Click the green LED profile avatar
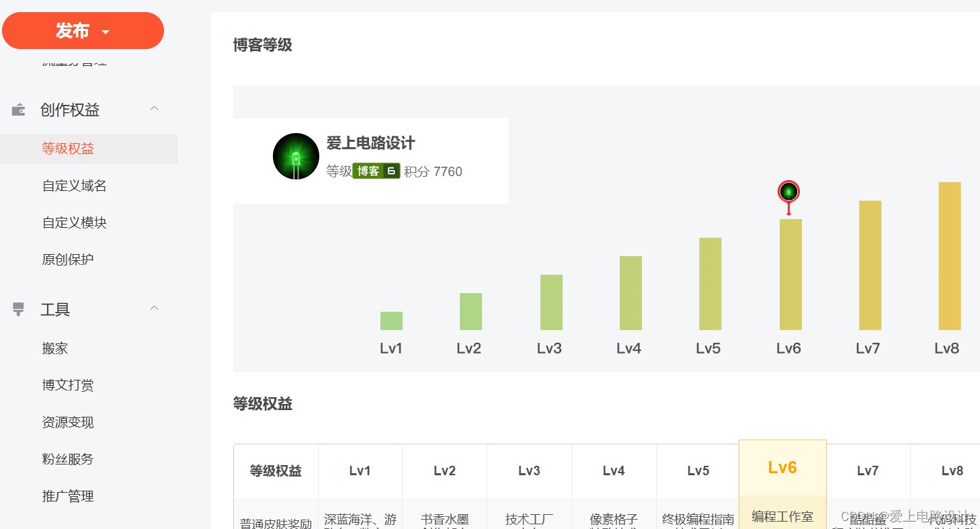Viewport: 980px width, 529px height. (x=296, y=156)
